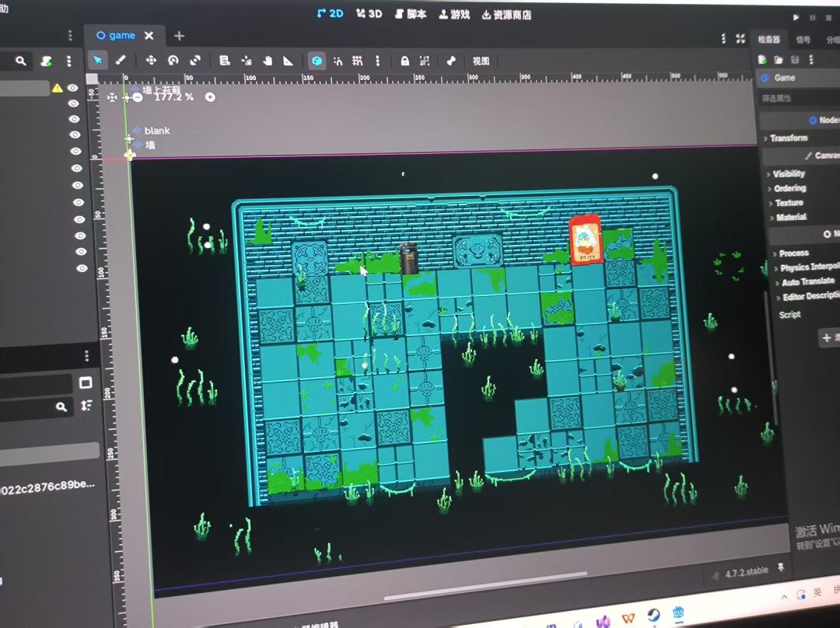Viewport: 840px width, 628px height.
Task: Switch to the Move mode tool
Action: [151, 60]
